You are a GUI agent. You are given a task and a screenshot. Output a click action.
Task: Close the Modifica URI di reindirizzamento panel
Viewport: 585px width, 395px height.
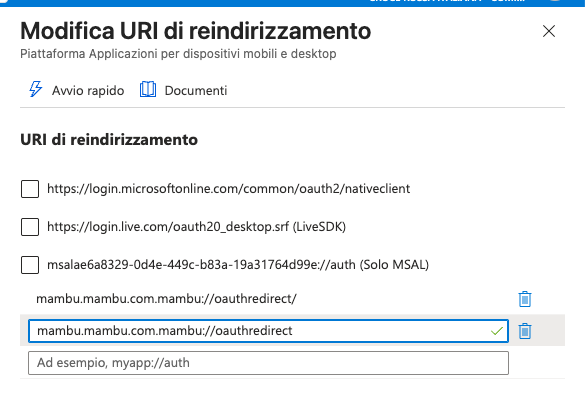click(x=549, y=31)
